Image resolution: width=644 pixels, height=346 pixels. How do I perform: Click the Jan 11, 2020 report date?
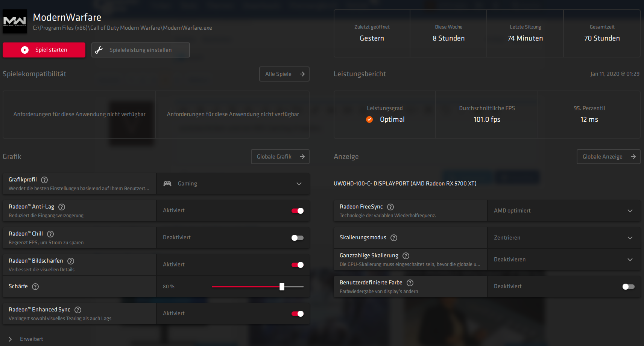615,74
